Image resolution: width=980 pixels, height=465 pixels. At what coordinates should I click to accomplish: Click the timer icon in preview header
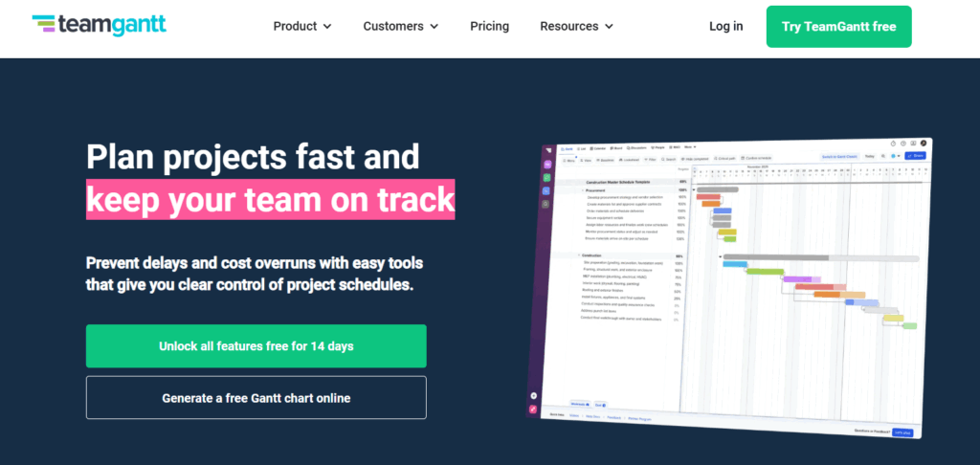[892, 143]
